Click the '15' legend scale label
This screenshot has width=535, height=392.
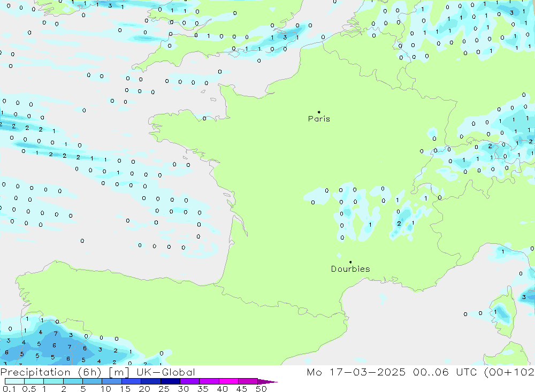125,389
